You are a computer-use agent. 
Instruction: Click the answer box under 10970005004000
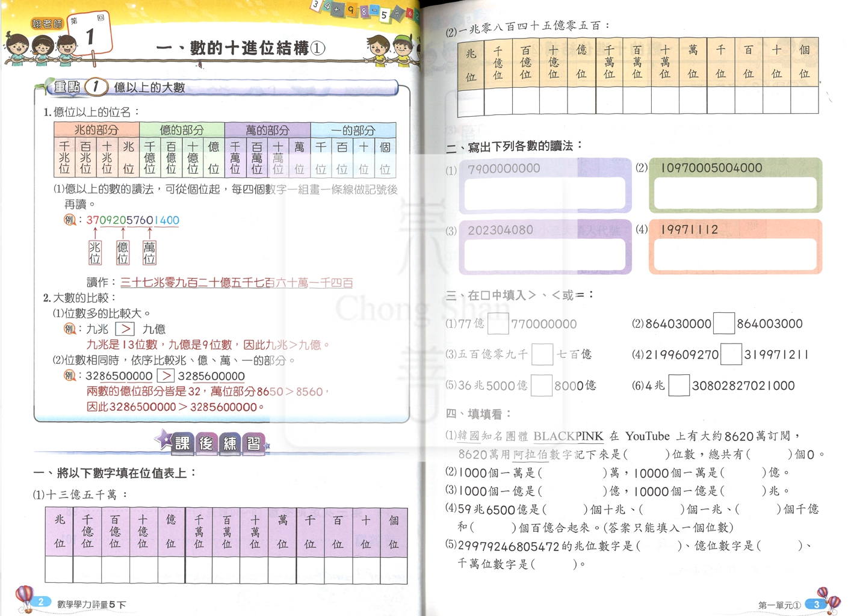click(x=735, y=194)
